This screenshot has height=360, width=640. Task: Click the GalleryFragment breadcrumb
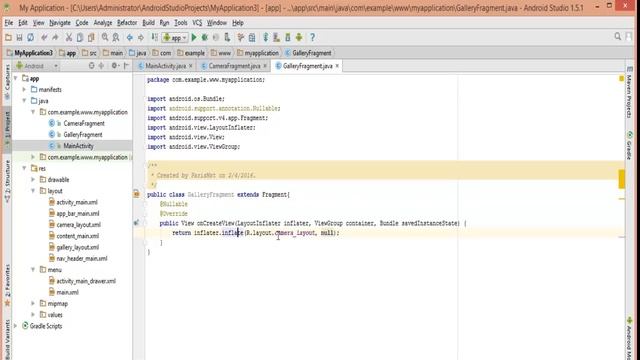coord(308,53)
